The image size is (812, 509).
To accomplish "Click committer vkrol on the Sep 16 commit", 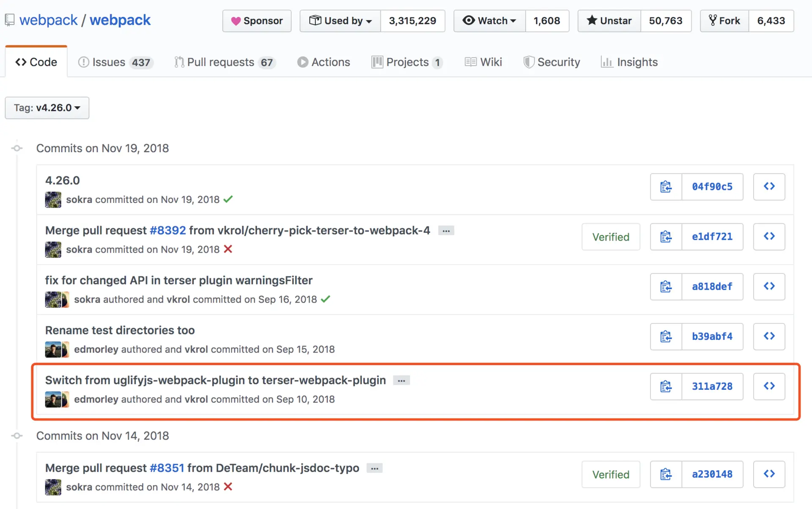I will 178,299.
